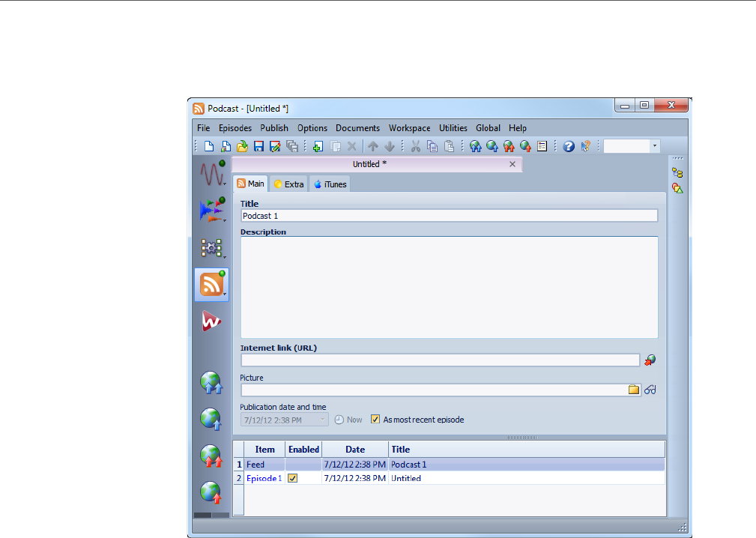Image resolution: width=756 pixels, height=538 pixels.
Task: Click the Date column header
Action: click(355, 450)
